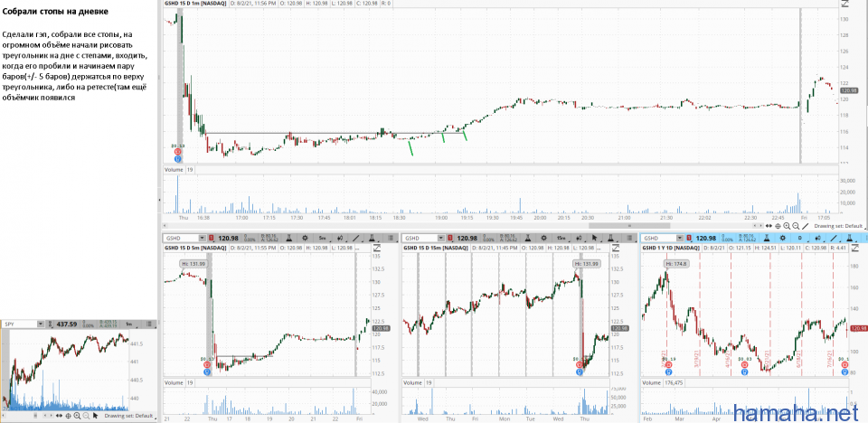Click the Hi: 174.8 label on the daily chart

pos(675,264)
